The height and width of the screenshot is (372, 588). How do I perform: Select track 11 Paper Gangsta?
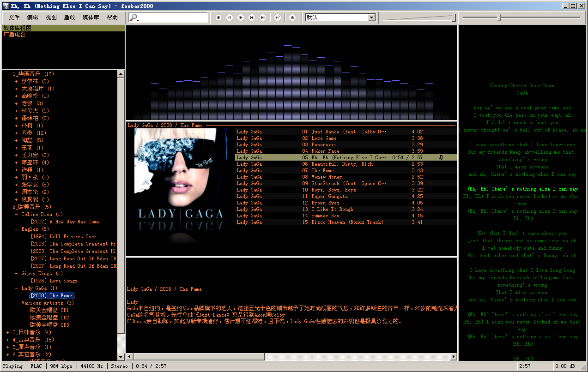(x=346, y=196)
